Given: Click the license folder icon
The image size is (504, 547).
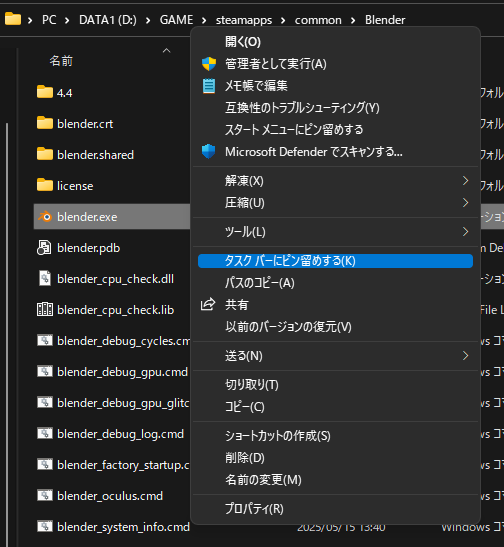Looking at the screenshot, I should [45, 185].
